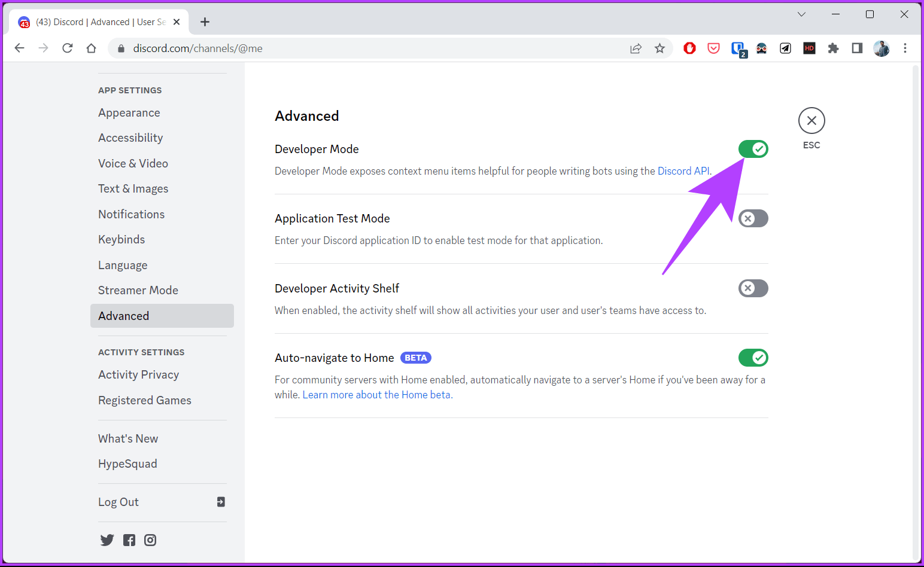Open the Telegram extension icon
This screenshot has width=924, height=567.
(785, 48)
